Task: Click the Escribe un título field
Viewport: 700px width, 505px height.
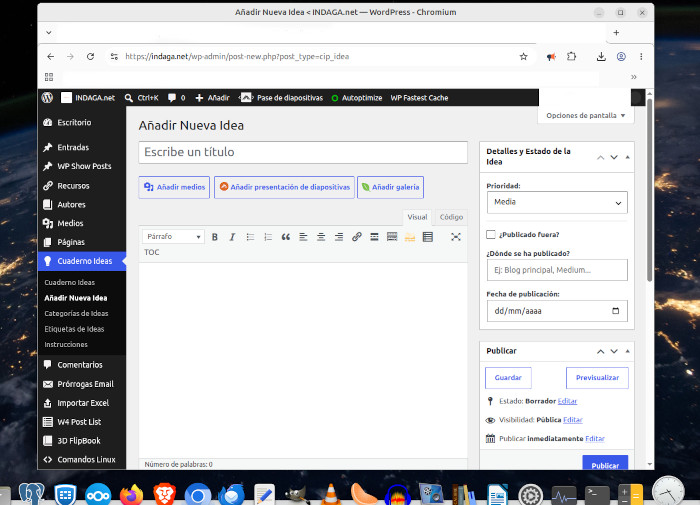Action: click(x=303, y=152)
